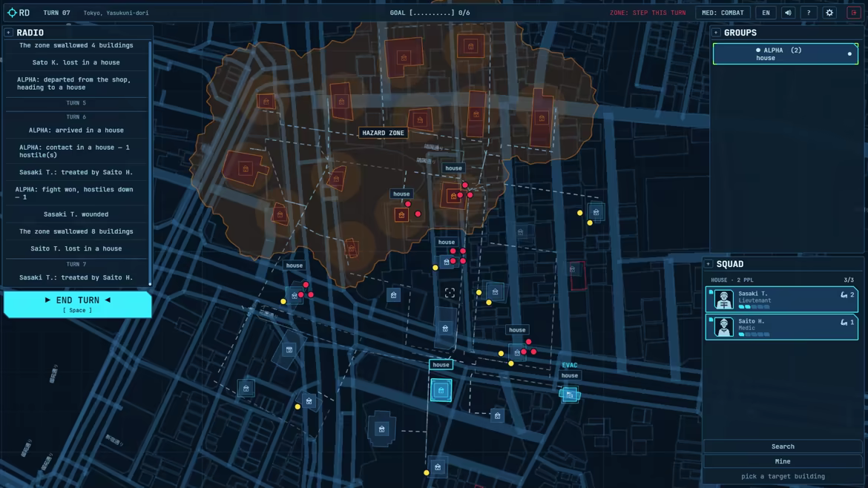Mute the game sound via speaker icon

788,13
